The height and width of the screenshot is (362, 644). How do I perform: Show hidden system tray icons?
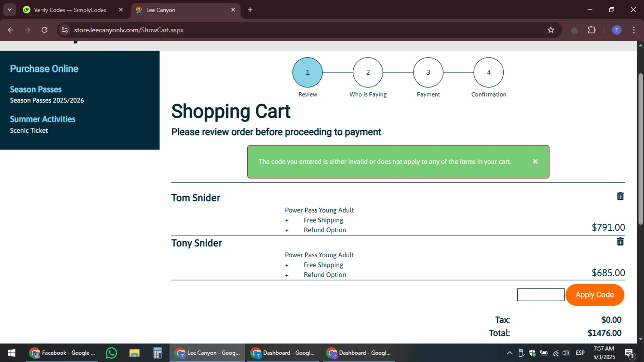coord(510,353)
